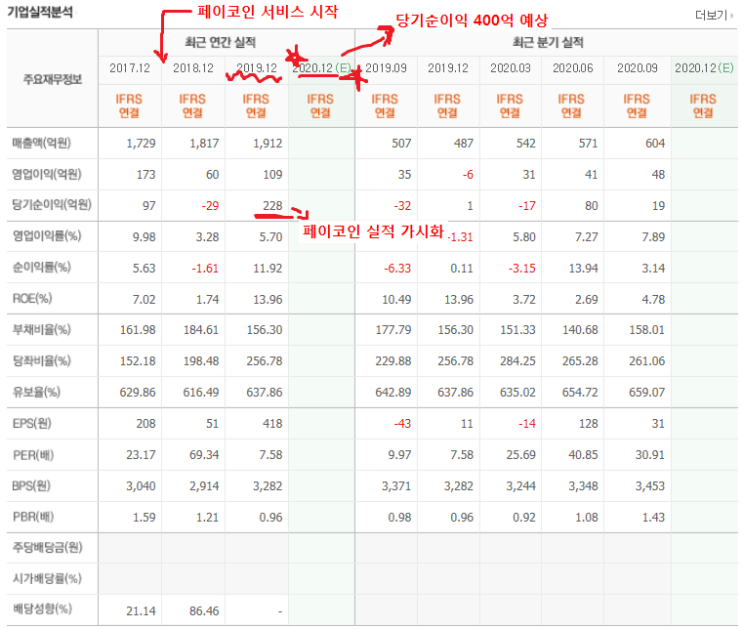Open the 더보기 link
Screen dimensions: 743x629
click(711, 16)
